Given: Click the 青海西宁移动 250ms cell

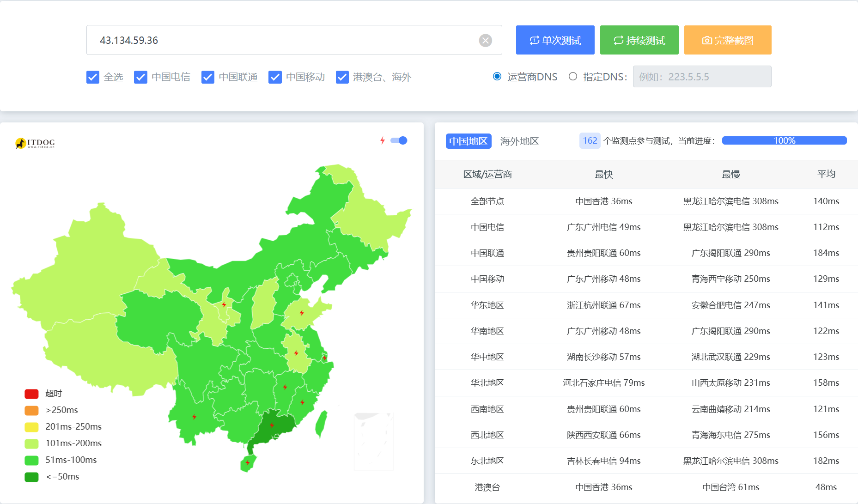Looking at the screenshot, I should (731, 279).
